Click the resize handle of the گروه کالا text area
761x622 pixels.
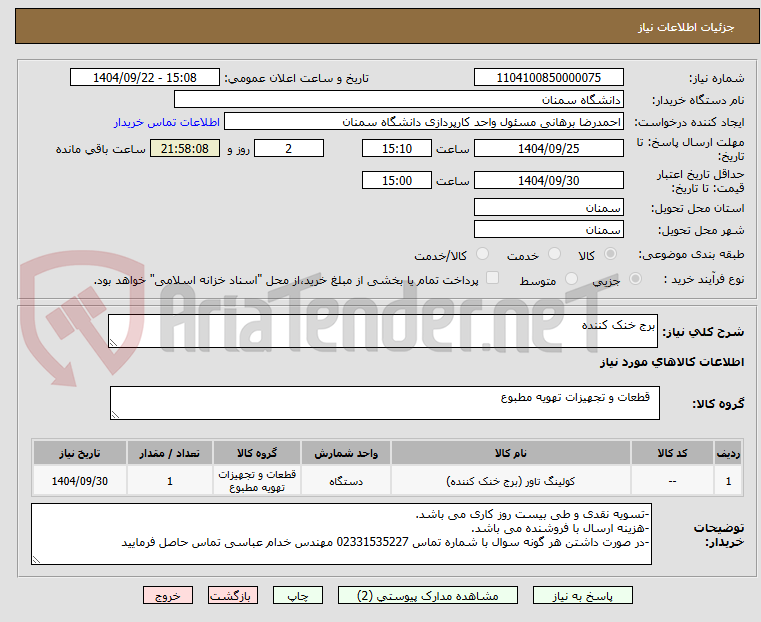coord(115,415)
